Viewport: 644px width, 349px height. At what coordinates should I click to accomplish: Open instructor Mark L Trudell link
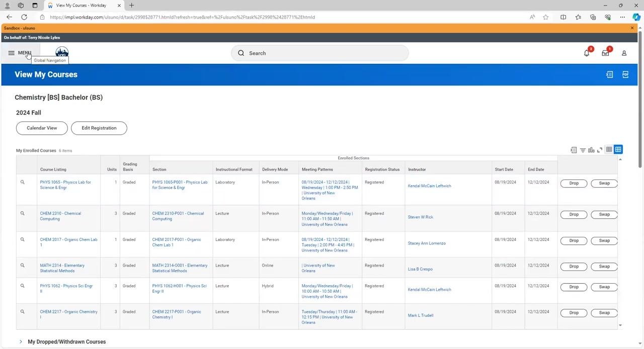(x=421, y=315)
